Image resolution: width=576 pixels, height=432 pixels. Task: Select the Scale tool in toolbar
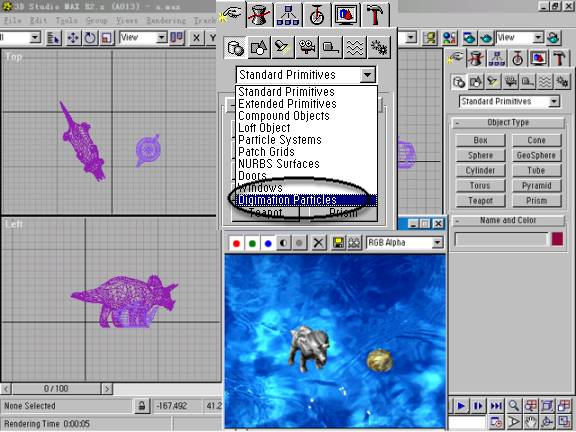(x=107, y=38)
